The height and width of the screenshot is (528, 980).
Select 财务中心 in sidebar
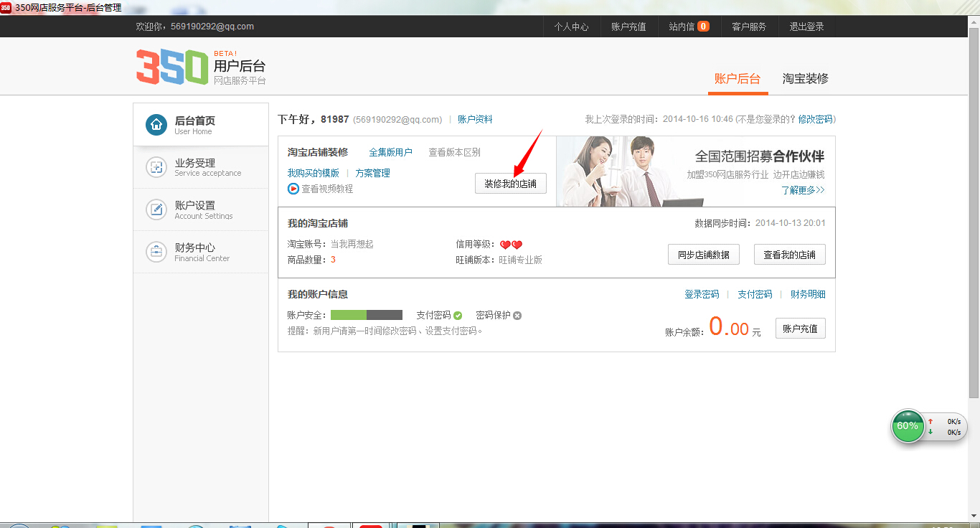201,252
